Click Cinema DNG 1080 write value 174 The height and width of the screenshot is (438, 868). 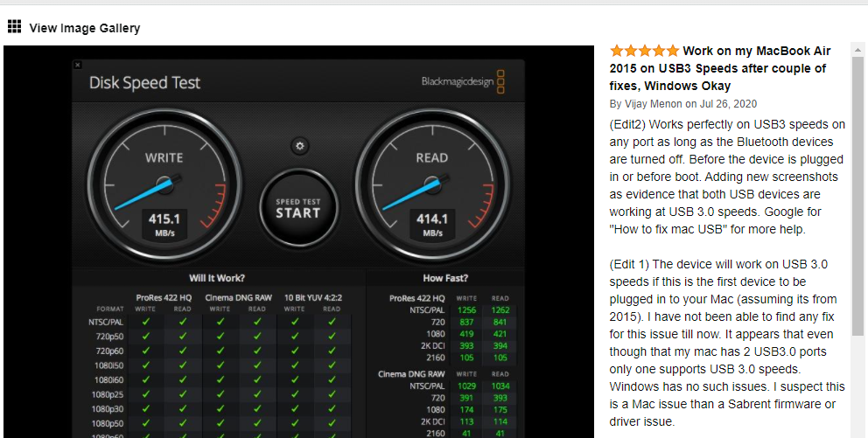466,410
